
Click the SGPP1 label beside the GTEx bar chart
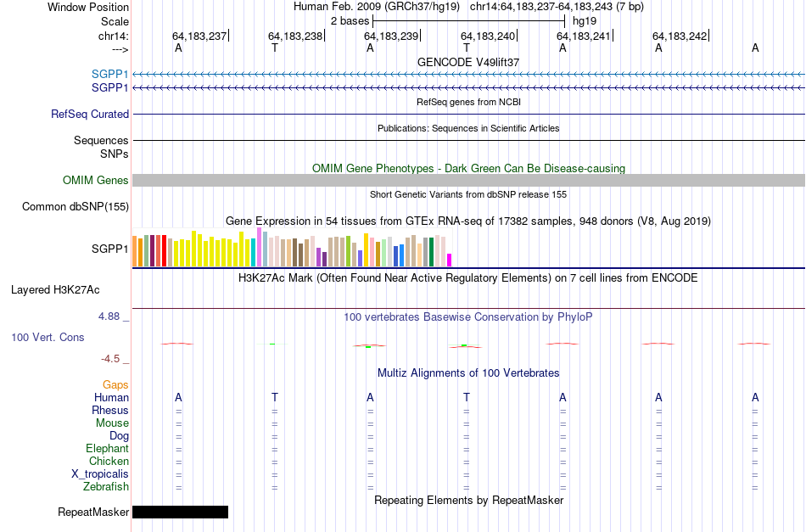click(110, 249)
